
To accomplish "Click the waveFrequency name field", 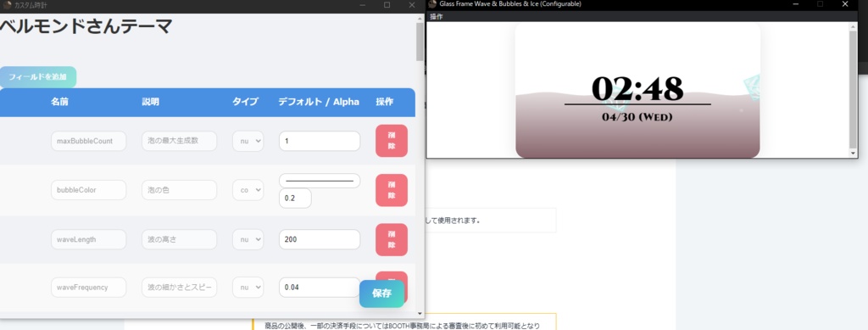I will (88, 288).
